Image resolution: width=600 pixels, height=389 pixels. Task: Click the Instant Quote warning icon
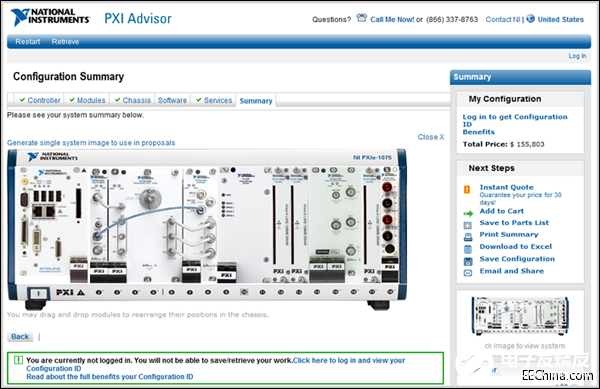tap(467, 189)
